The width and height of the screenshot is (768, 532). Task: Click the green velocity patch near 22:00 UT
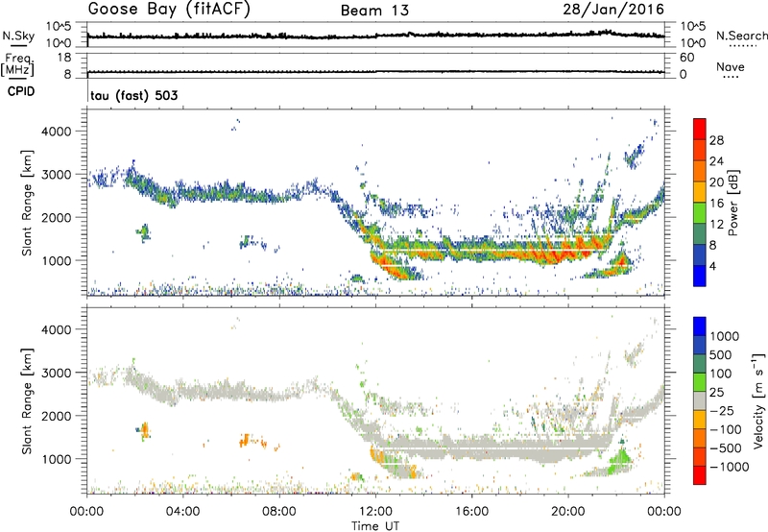click(x=621, y=459)
